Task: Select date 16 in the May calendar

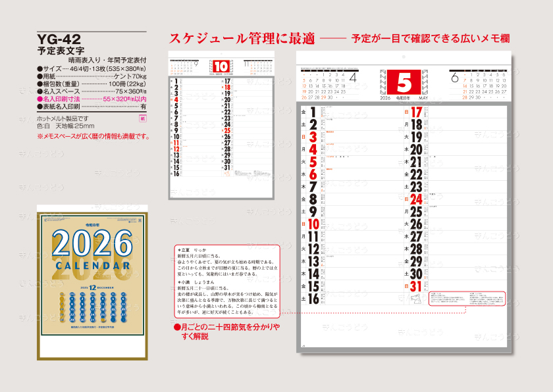Action: [x=313, y=299]
